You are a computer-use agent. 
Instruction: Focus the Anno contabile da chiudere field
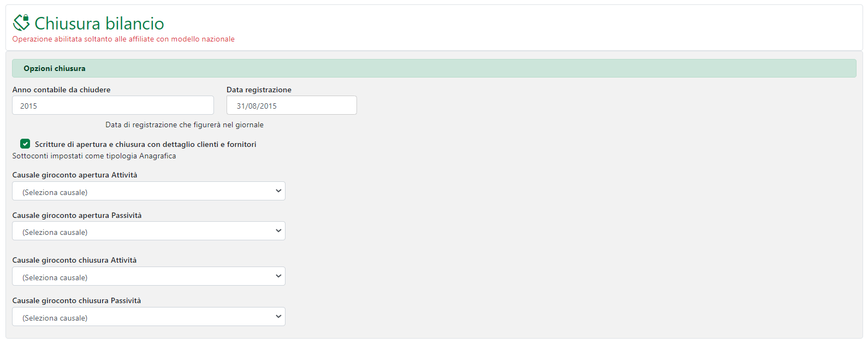pos(113,105)
